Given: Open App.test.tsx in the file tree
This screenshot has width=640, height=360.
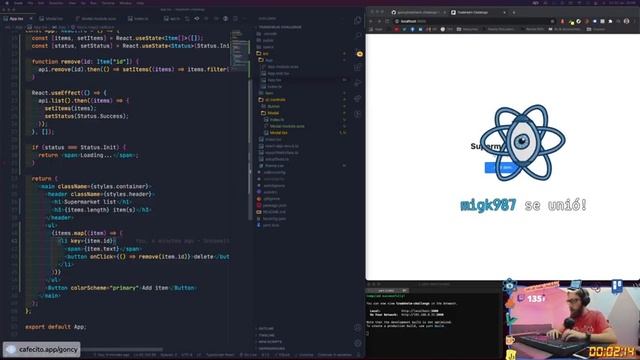Looking at the screenshot, I should pyautogui.click(x=276, y=73).
